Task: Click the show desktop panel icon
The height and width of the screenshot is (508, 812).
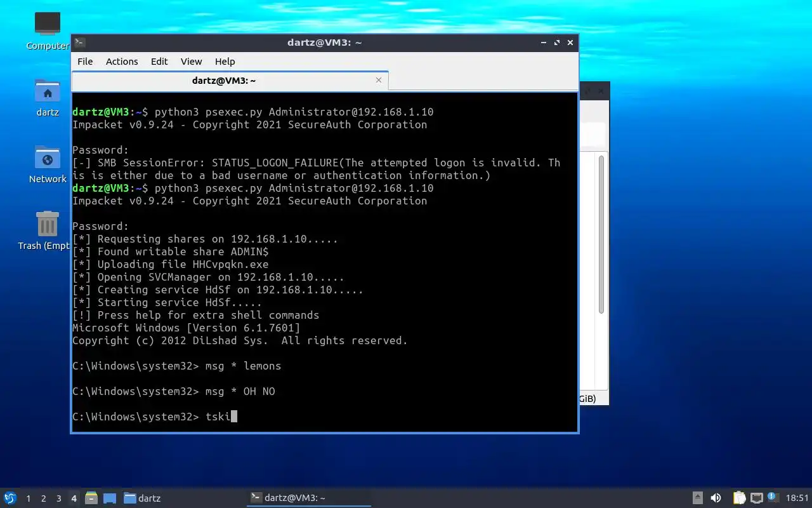Action: click(109, 498)
